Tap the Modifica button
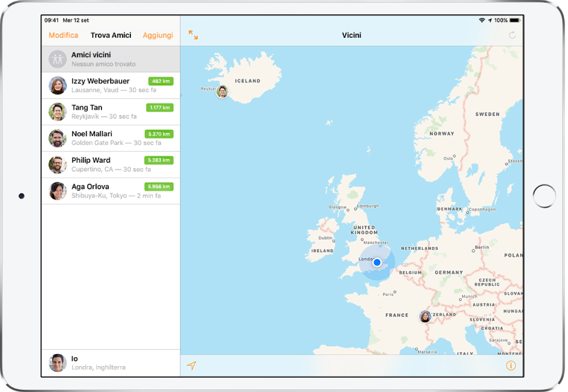568x392 pixels. (63, 35)
